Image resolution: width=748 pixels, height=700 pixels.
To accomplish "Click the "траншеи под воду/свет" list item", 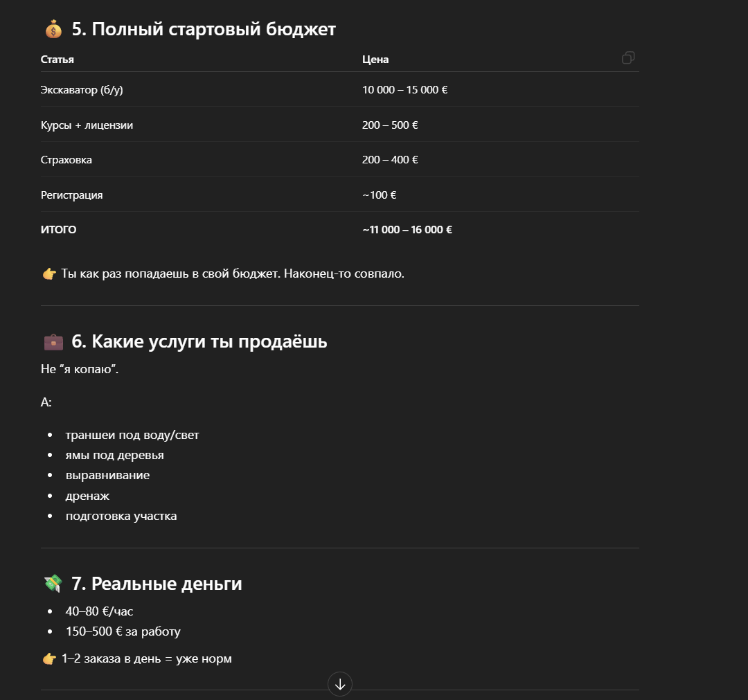I will click(x=132, y=435).
